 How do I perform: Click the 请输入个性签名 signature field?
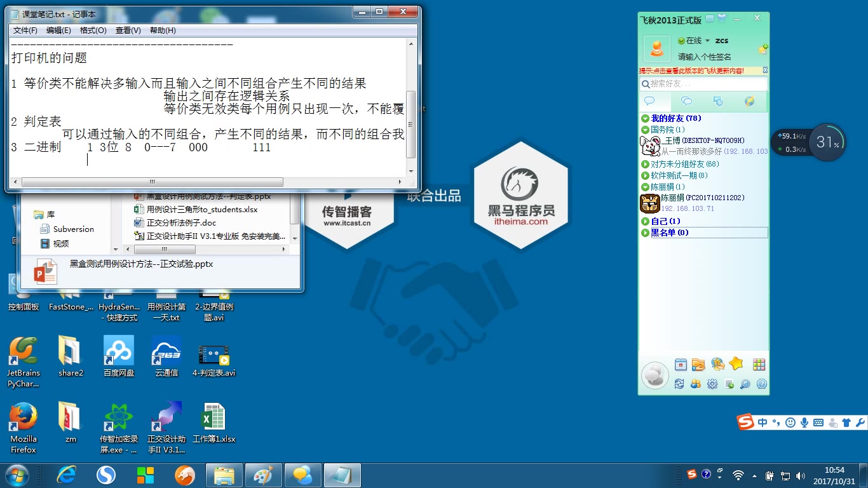(705, 57)
